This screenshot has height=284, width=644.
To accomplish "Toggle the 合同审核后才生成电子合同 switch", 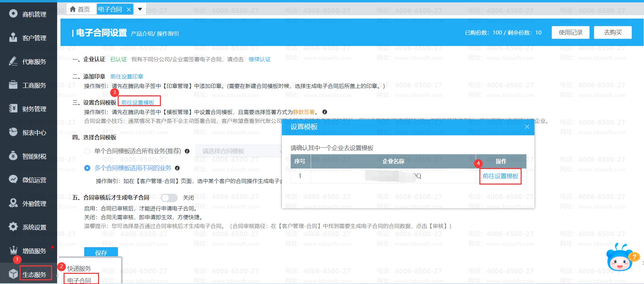I will click(169, 197).
